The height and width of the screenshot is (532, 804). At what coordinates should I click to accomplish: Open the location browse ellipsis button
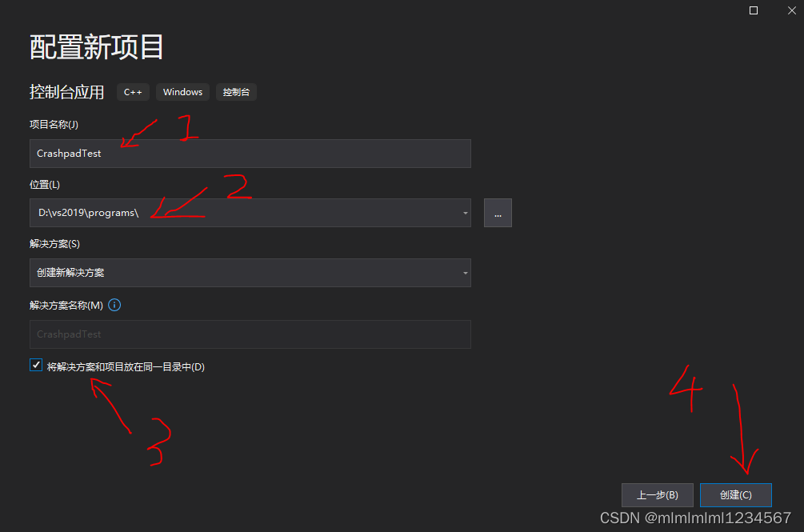click(498, 213)
